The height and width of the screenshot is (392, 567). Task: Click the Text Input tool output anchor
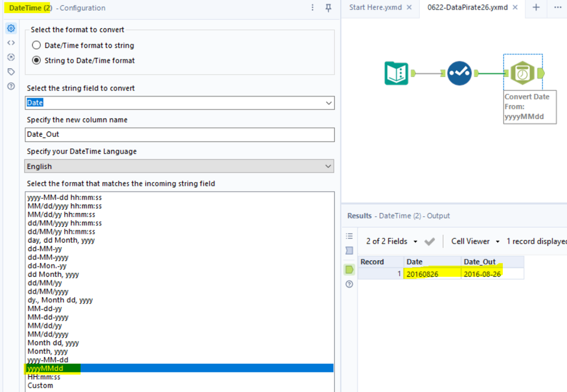click(413, 73)
